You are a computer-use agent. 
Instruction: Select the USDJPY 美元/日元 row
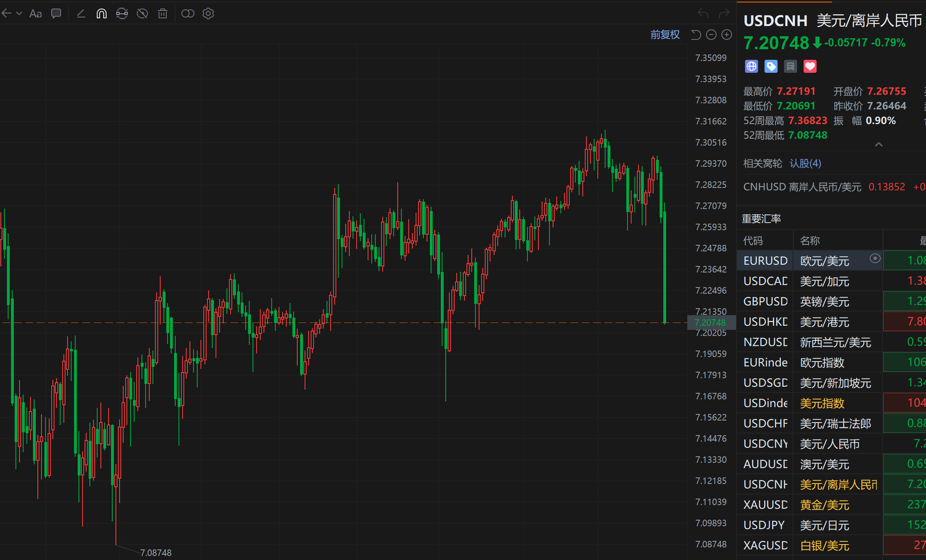831,525
